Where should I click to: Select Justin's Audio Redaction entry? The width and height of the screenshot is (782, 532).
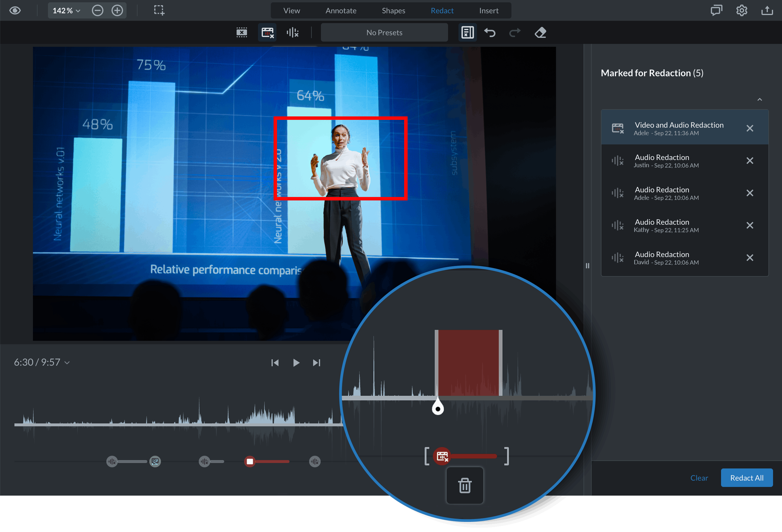[685, 161]
